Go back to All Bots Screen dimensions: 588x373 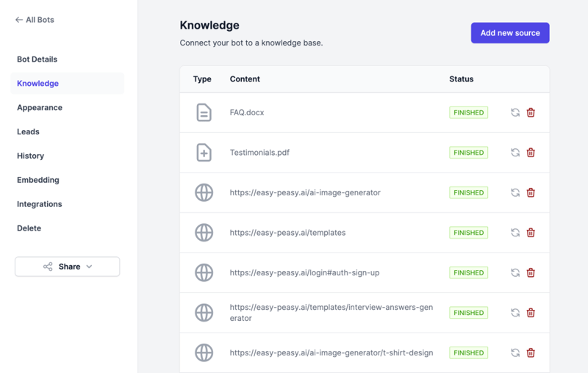(x=35, y=20)
